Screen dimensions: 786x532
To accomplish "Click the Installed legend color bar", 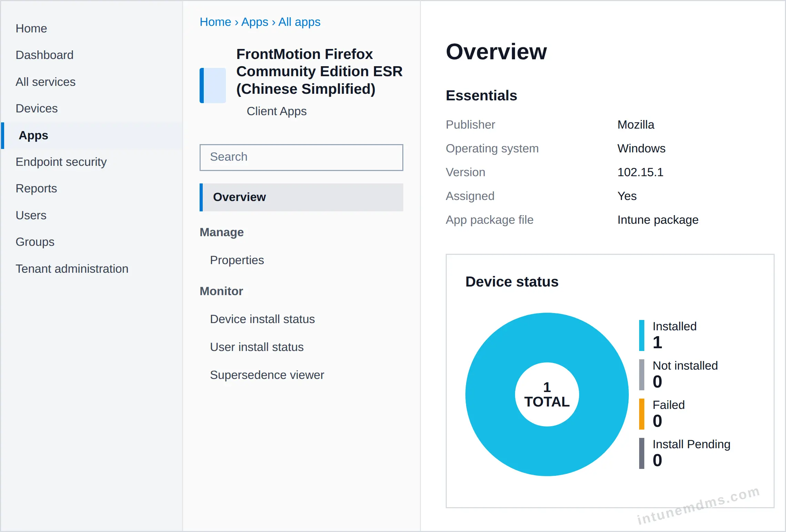I will click(x=642, y=335).
